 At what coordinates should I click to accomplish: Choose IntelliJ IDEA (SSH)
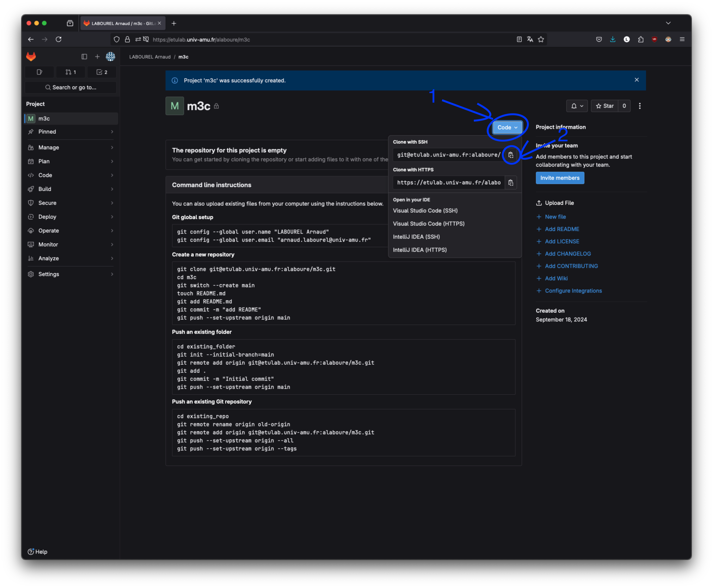[416, 237]
